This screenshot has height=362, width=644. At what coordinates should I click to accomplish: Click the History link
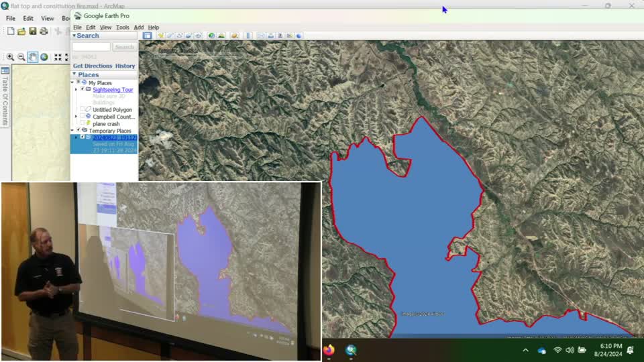pos(125,66)
